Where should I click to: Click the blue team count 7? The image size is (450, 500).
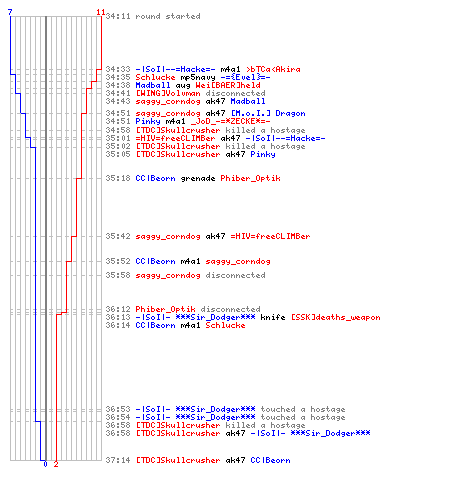pos(10,12)
